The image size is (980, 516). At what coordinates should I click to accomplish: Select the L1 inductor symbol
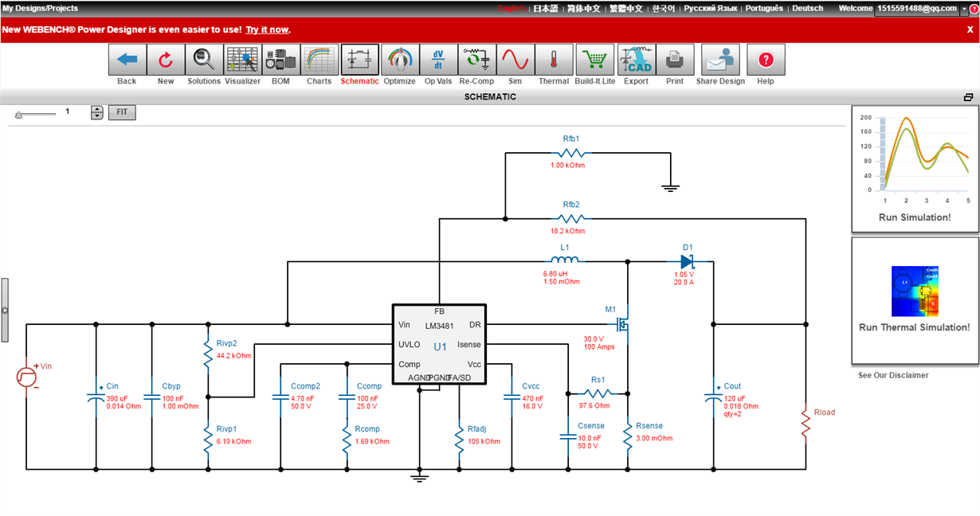[564, 260]
